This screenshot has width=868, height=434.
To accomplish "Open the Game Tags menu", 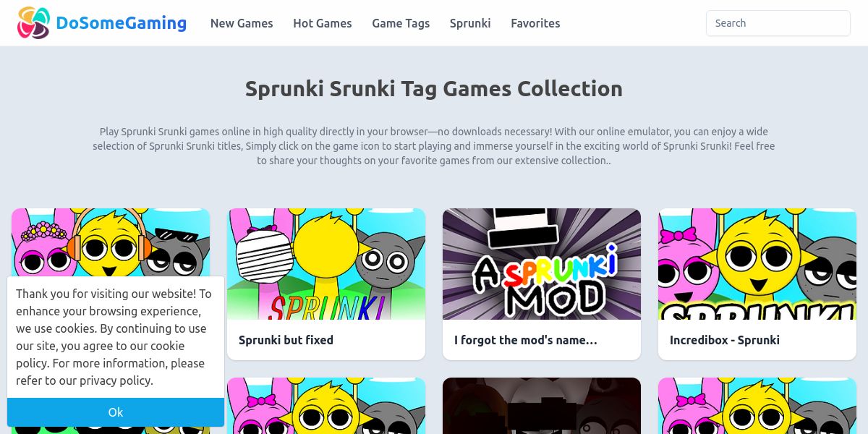I will click(401, 23).
